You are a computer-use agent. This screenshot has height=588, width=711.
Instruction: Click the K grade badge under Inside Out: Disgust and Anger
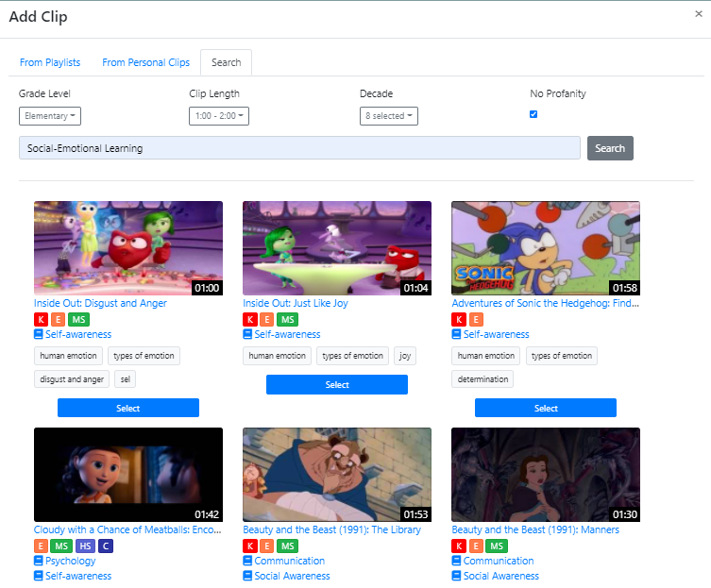pos(41,320)
